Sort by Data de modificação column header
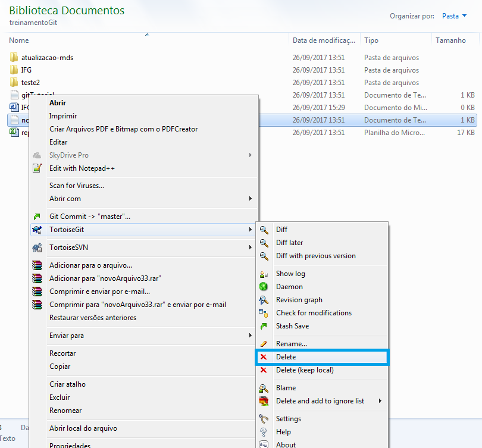Screen dimensions: 482x448 [324, 40]
